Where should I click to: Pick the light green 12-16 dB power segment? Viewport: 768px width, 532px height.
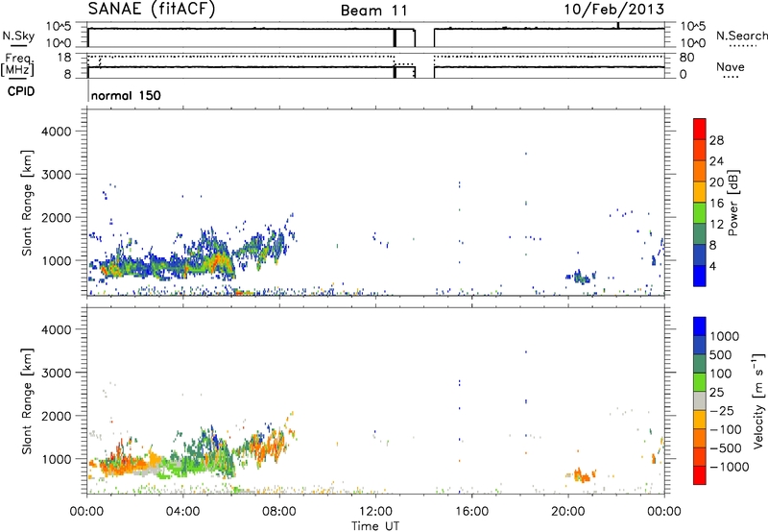[x=700, y=213]
